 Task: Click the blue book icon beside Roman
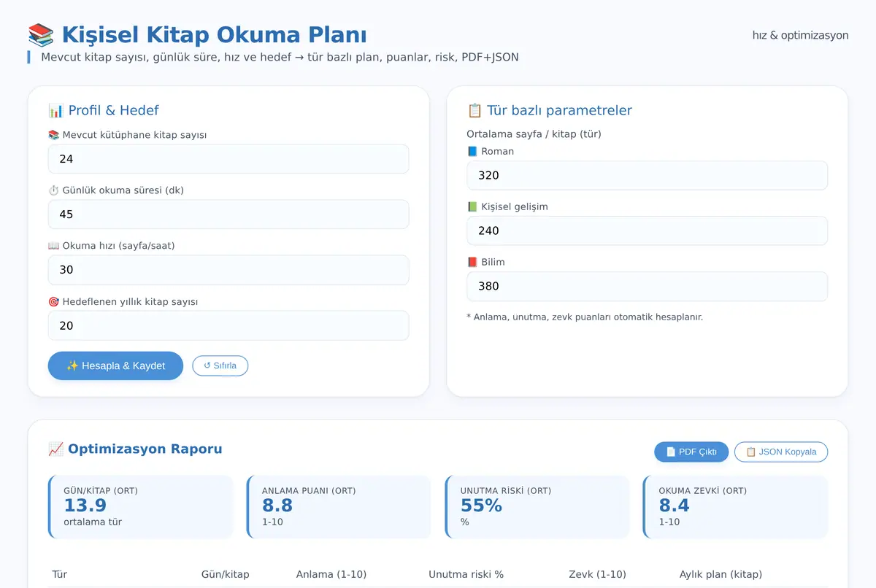point(472,151)
